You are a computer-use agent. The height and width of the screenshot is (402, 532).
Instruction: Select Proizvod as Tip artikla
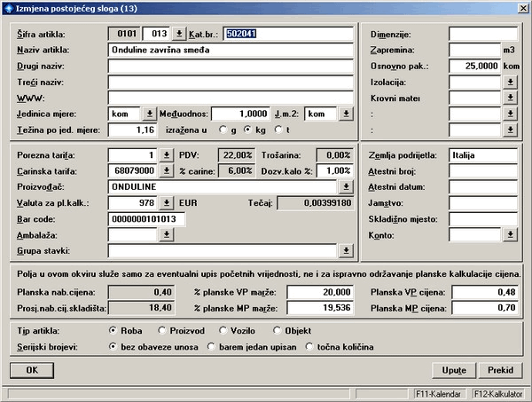pyautogui.click(x=162, y=330)
